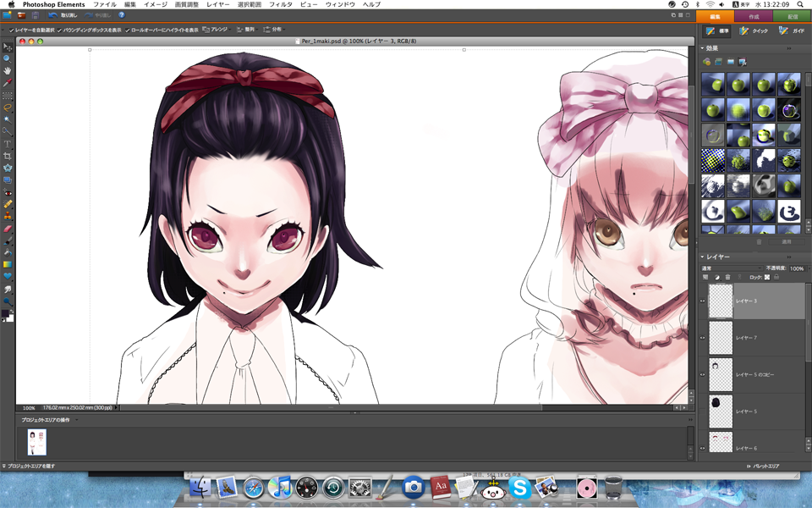Show layer styles category in Effects panel

tap(718, 62)
